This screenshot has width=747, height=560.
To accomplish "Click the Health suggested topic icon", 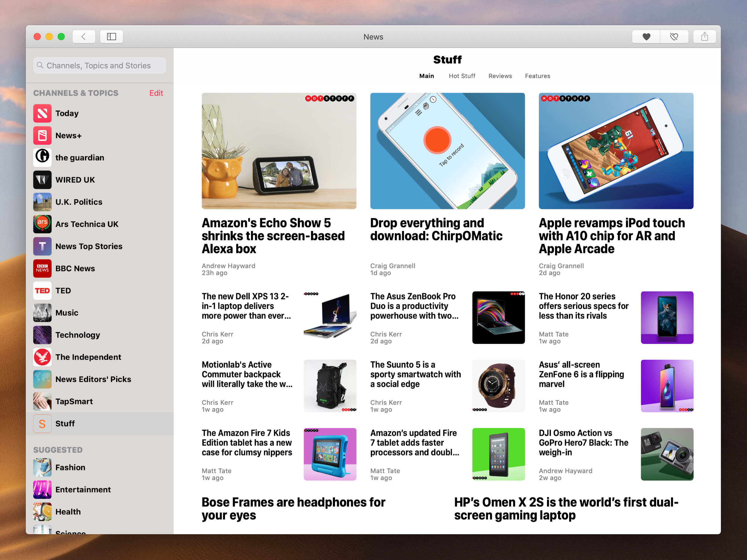I will tap(42, 512).
